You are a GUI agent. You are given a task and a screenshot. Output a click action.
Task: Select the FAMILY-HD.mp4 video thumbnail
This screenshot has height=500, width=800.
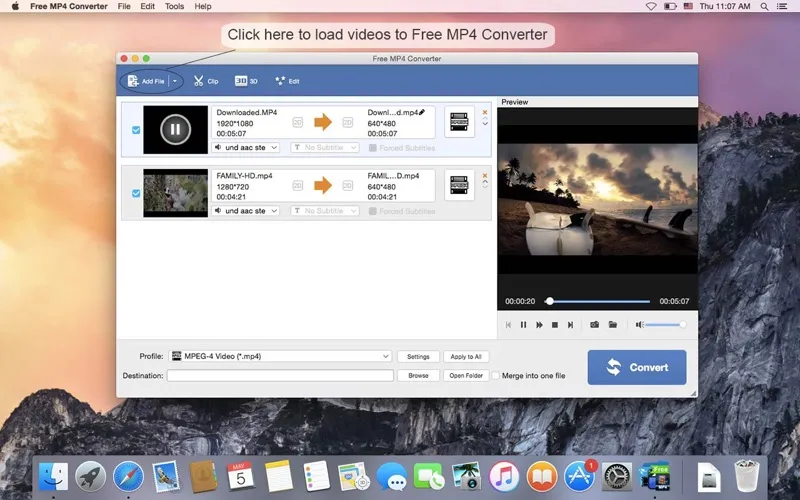click(x=176, y=193)
